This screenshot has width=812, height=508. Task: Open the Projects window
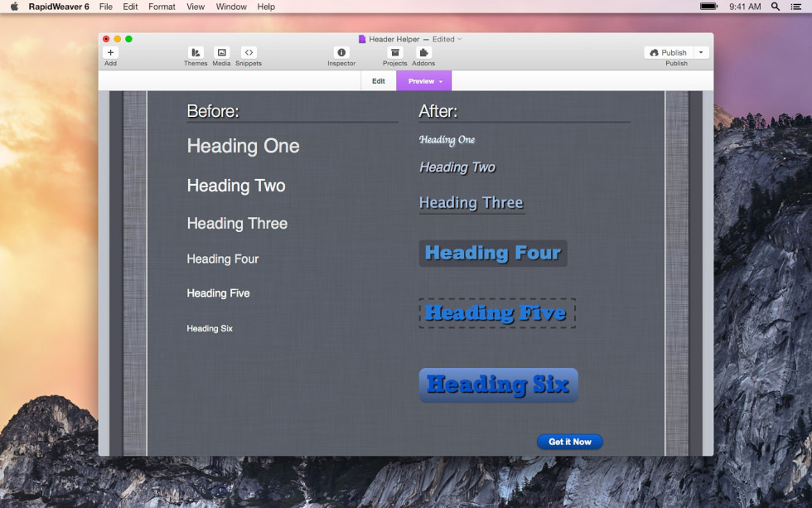(x=395, y=52)
